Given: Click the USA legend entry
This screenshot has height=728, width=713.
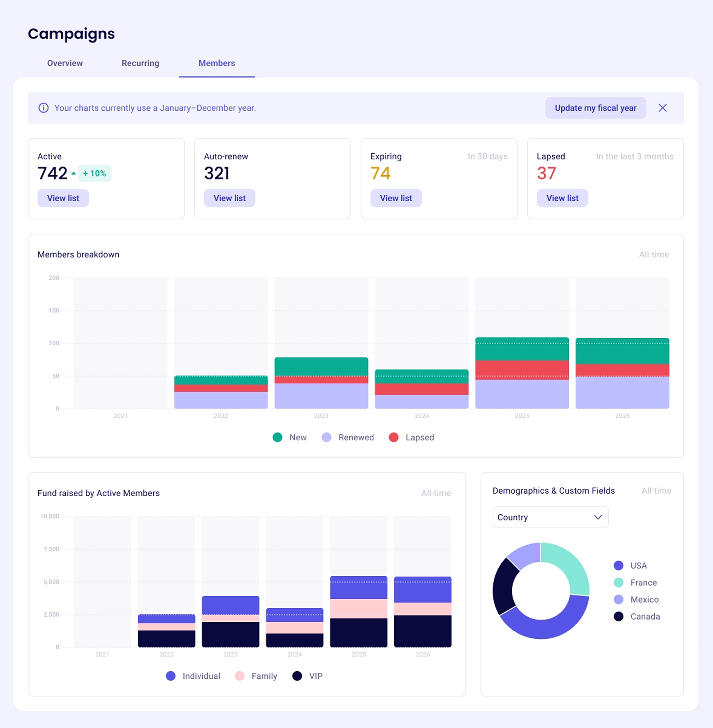Looking at the screenshot, I should (630, 565).
